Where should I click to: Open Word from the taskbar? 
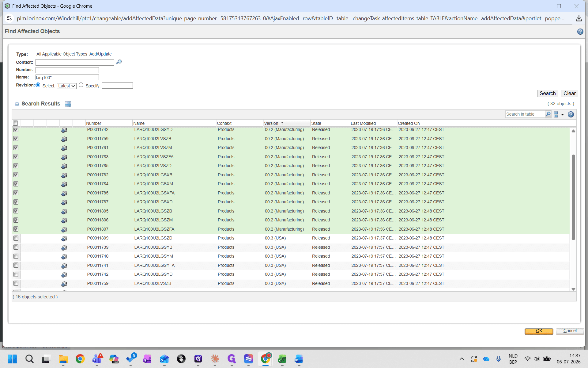(299, 359)
